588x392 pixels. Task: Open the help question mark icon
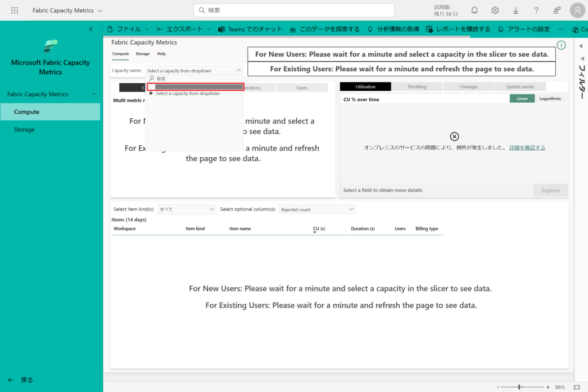coord(536,10)
